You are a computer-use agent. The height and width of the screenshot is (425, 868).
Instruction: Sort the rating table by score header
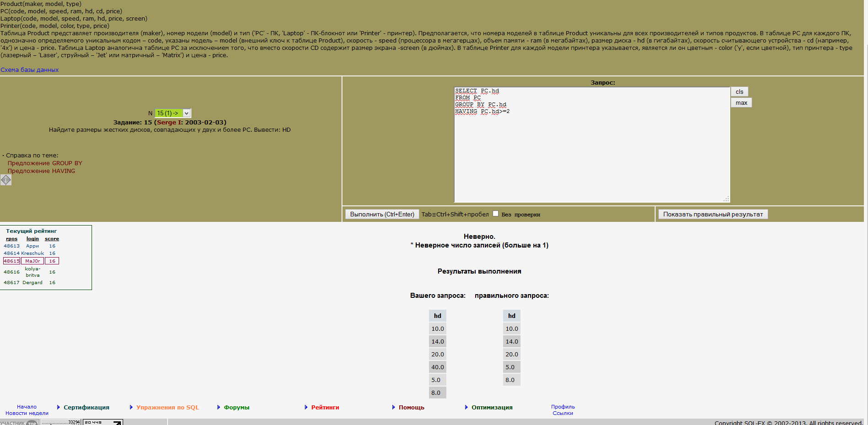click(52, 239)
